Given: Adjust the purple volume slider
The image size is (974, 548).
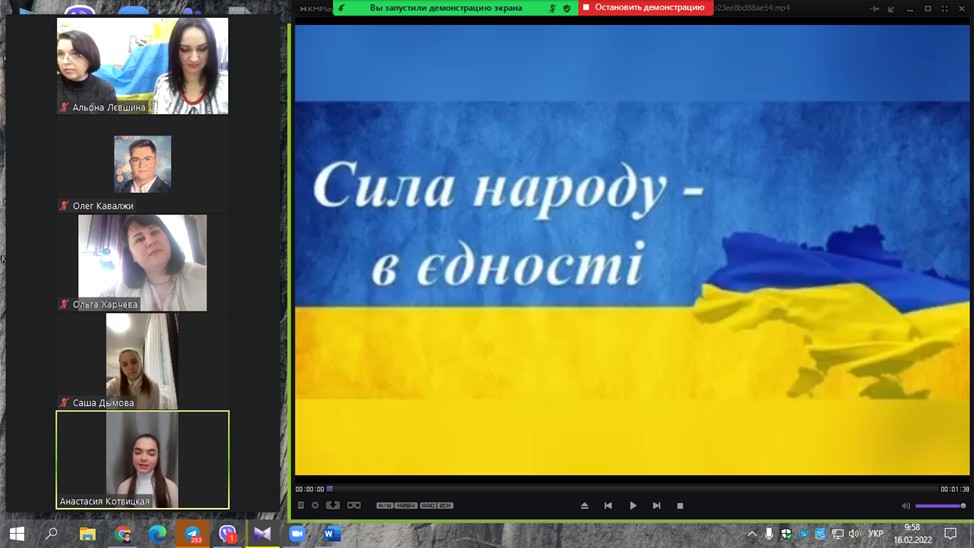Looking at the screenshot, I should 940,506.
